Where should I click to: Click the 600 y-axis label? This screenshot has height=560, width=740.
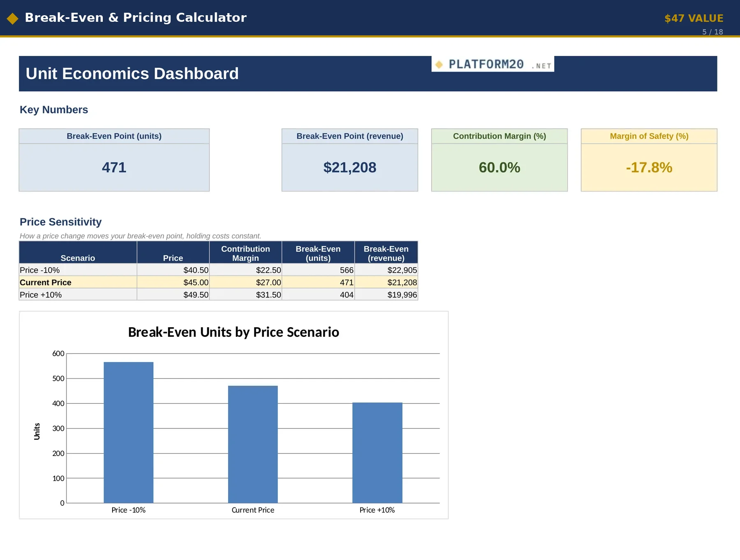(x=58, y=354)
